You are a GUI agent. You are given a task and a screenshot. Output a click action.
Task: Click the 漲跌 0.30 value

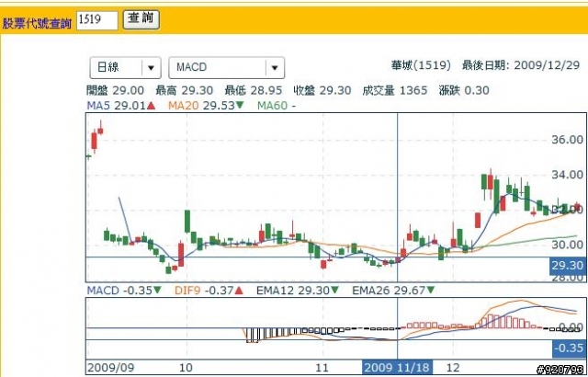click(x=464, y=90)
